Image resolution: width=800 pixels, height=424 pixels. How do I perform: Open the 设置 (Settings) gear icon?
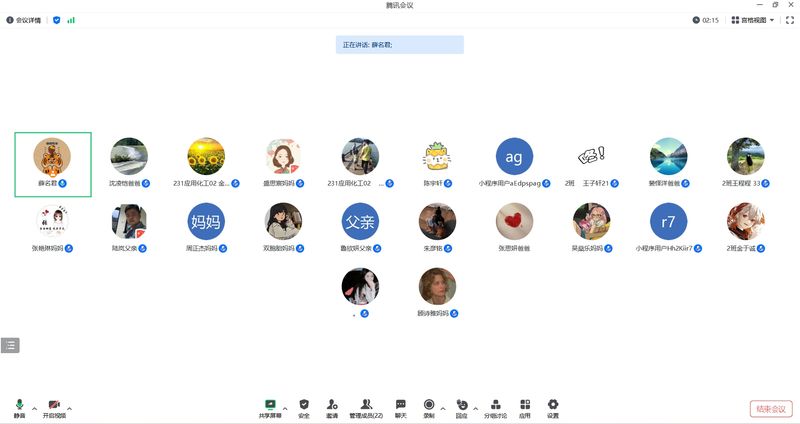pyautogui.click(x=553, y=407)
